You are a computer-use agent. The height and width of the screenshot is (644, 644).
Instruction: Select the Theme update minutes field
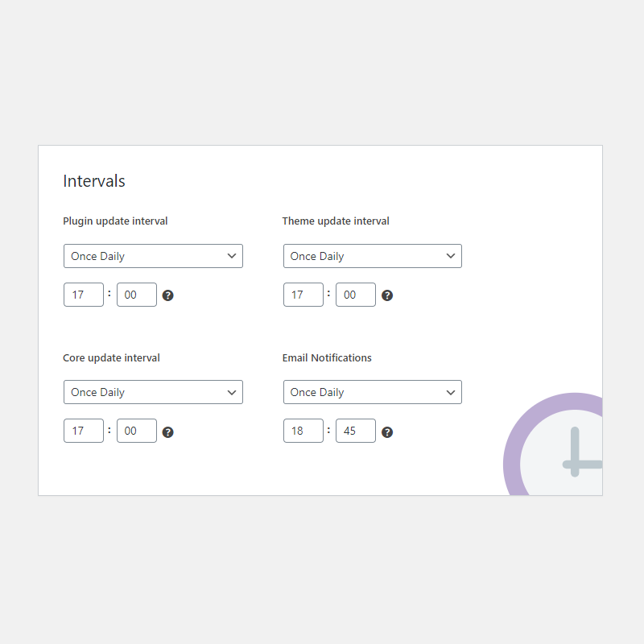click(356, 295)
